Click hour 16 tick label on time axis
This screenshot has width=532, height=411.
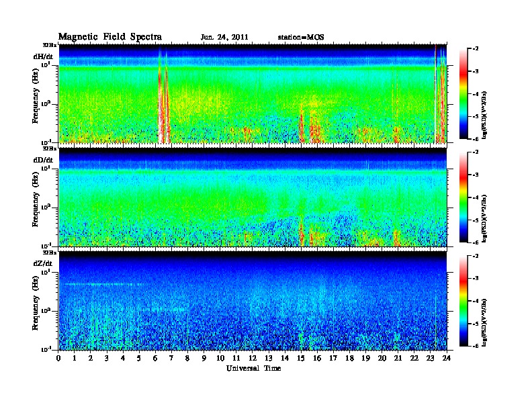pos(317,358)
